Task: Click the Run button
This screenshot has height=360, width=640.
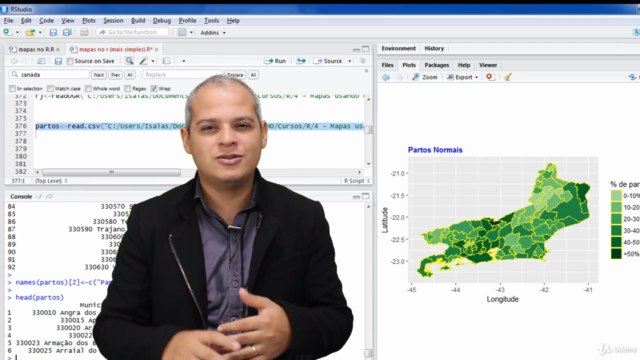Action: pyautogui.click(x=275, y=61)
